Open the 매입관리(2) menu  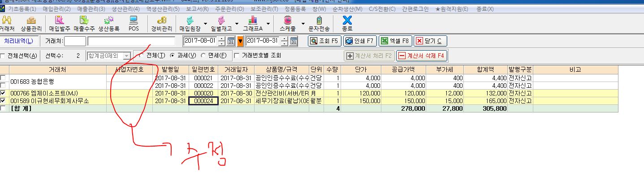(x=56, y=9)
